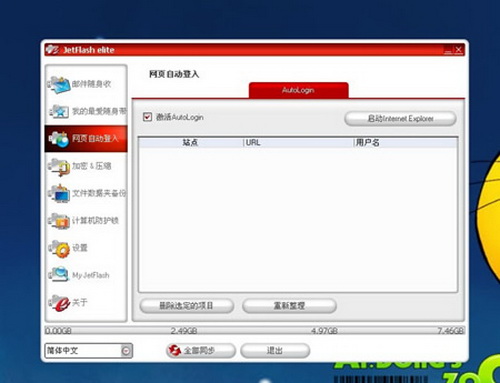Open the 文件数据夹备份 backup icon
Viewport: 500px width, 383px height.
(x=59, y=194)
